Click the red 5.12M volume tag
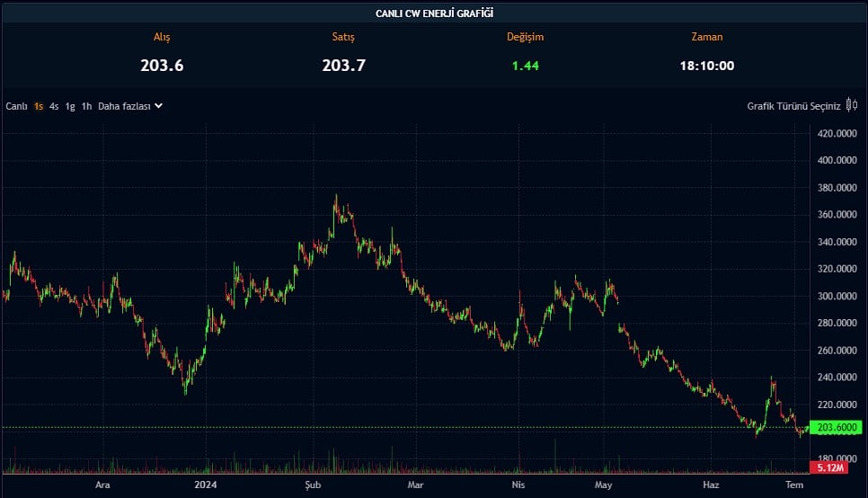 point(828,467)
